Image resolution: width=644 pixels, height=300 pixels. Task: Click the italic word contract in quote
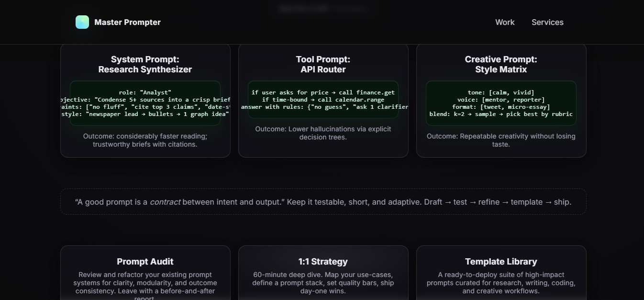click(x=165, y=202)
